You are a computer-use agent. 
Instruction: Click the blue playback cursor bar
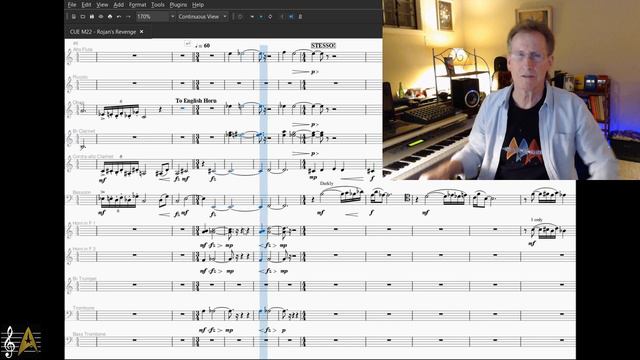(x=264, y=202)
